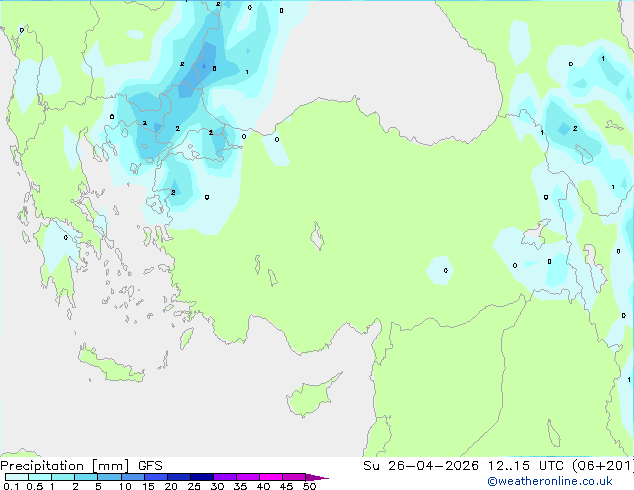634x490 pixels.
Task: Click the '10' legend scale label
Action: pyautogui.click(x=125, y=486)
